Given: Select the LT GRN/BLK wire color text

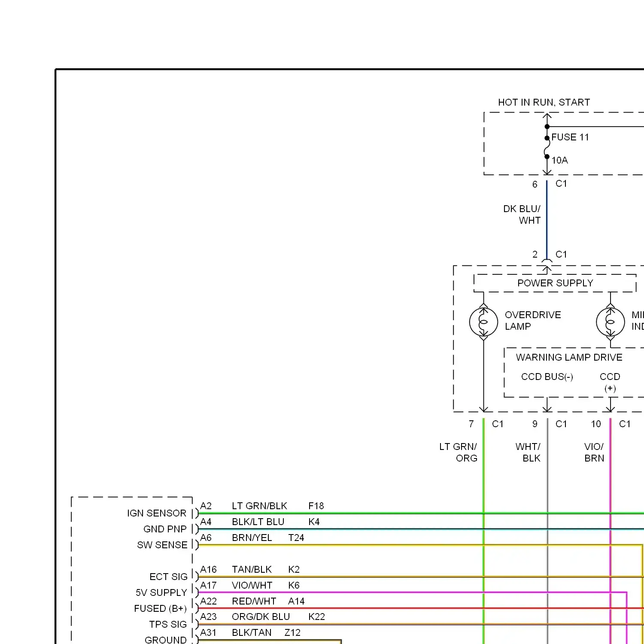Looking at the screenshot, I should click(259, 506).
